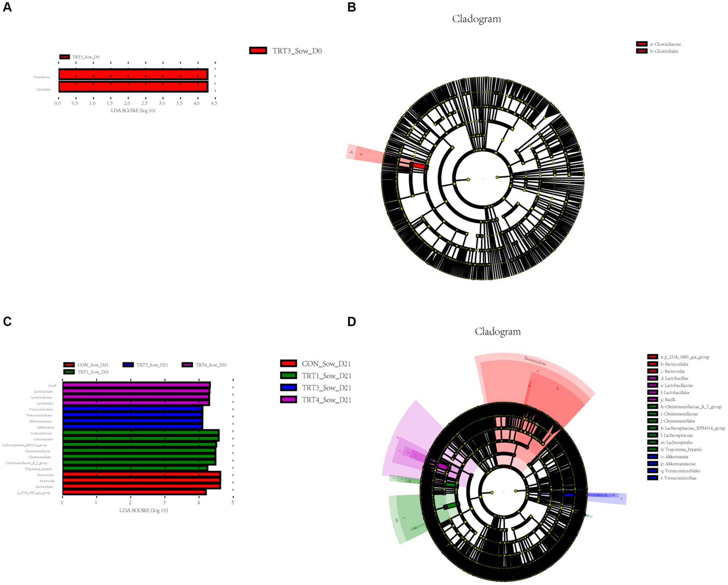Click the 'LDA SCORE (log 10)' label in panel A
The image size is (728, 585).
coord(133,111)
